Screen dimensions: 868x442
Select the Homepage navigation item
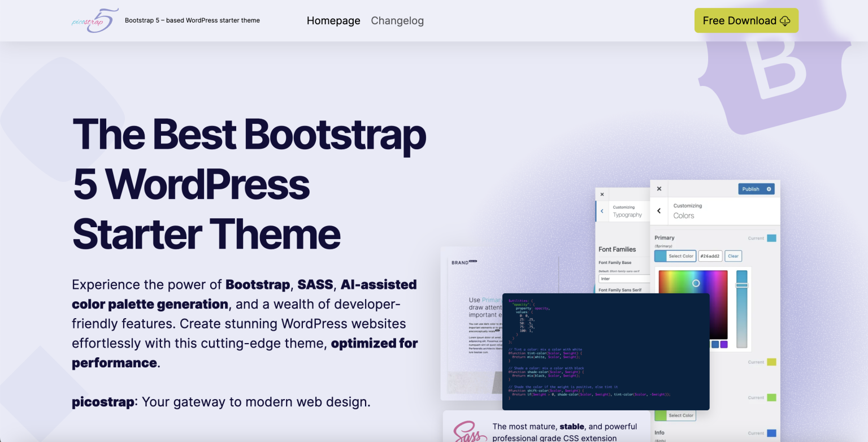(x=333, y=20)
